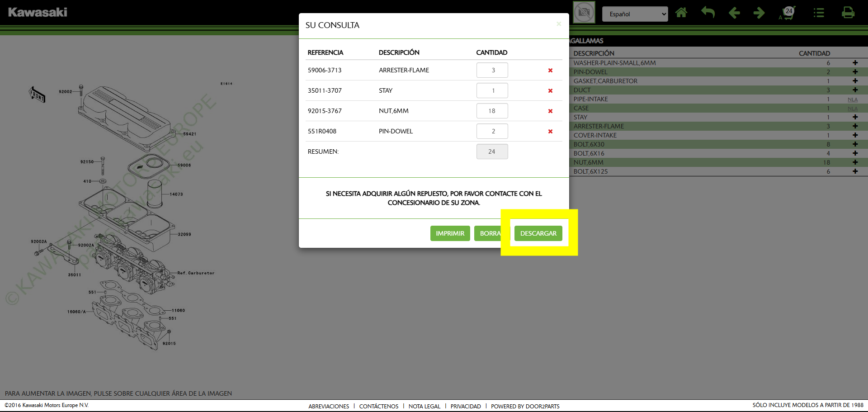868x412 pixels.
Task: Click the NUT,6MM quantity input box
Action: pyautogui.click(x=492, y=111)
